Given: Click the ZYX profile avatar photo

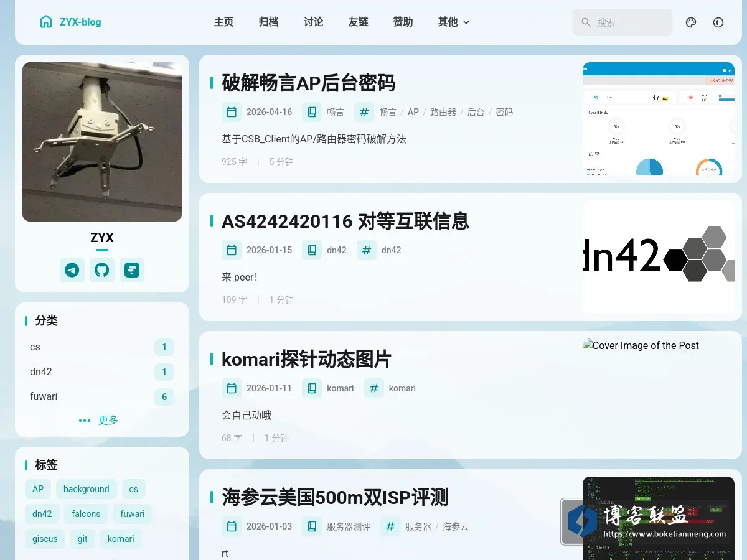Looking at the screenshot, I should [102, 142].
